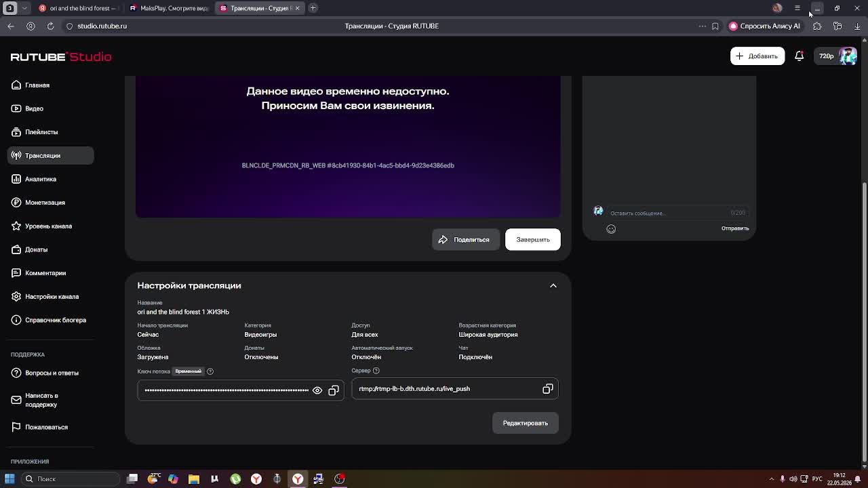This screenshot has height=488, width=868.
Task: Expand the tab groups dropdown arrow
Action: (x=25, y=8)
